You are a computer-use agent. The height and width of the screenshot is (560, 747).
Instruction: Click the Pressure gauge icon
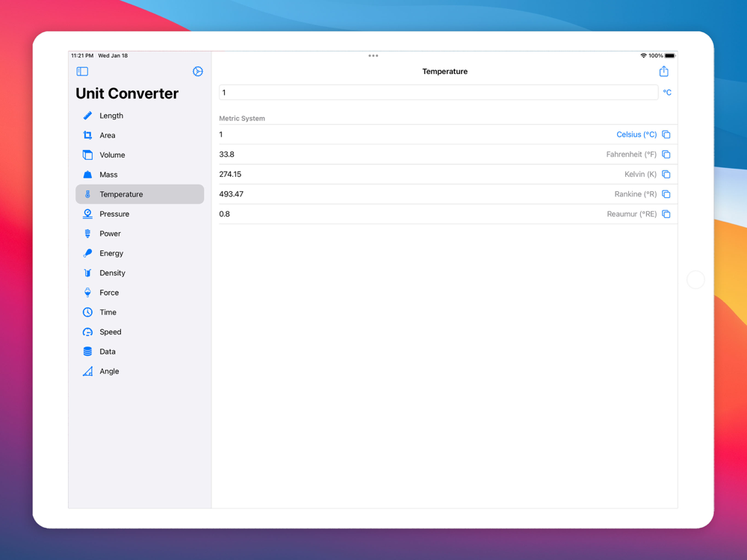[x=87, y=214]
